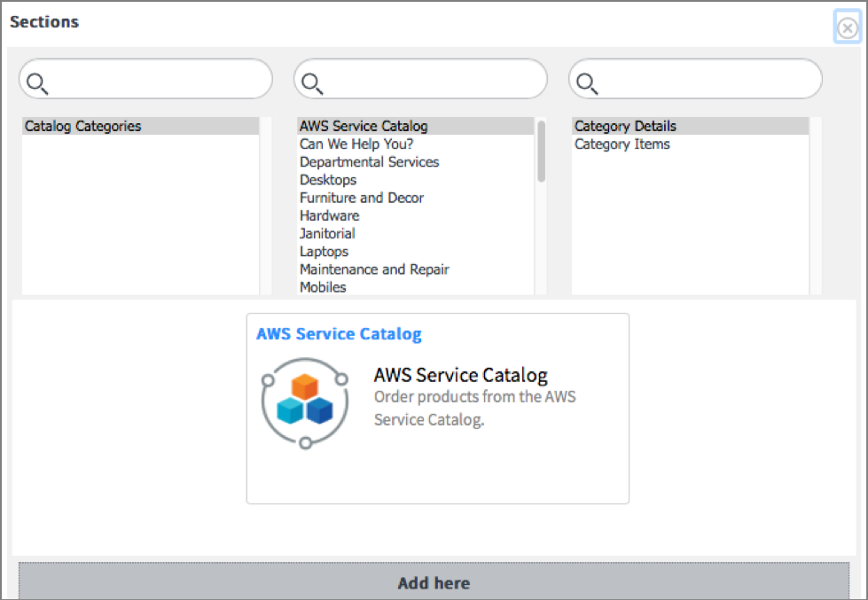Focus the search field above Catalog Categories

pos(145,79)
